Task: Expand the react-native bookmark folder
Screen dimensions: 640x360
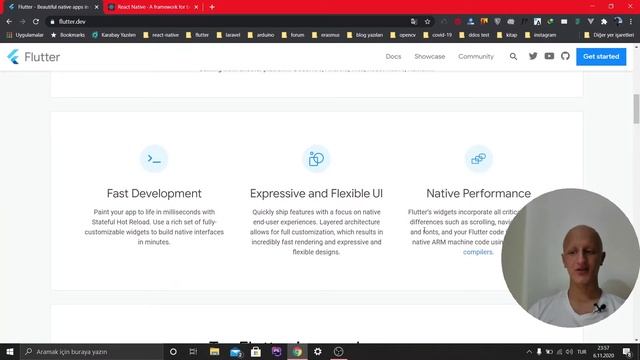Action: (161, 35)
